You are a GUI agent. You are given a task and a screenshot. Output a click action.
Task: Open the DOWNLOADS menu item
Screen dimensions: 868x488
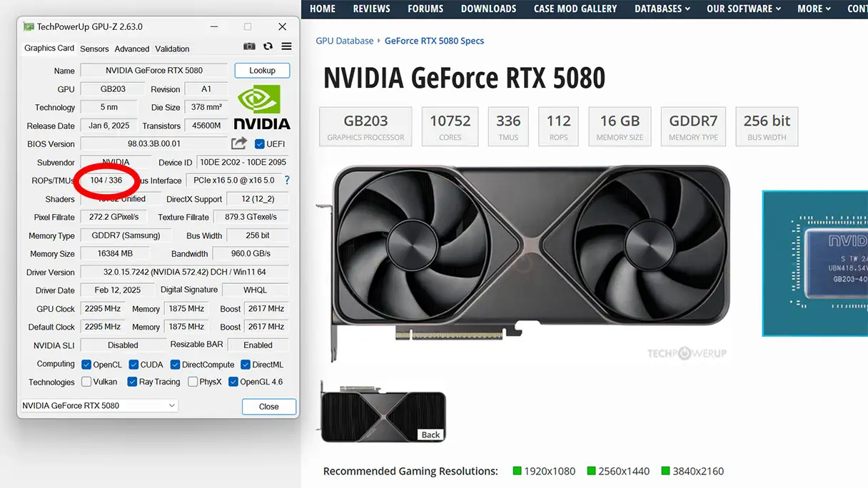tap(488, 9)
